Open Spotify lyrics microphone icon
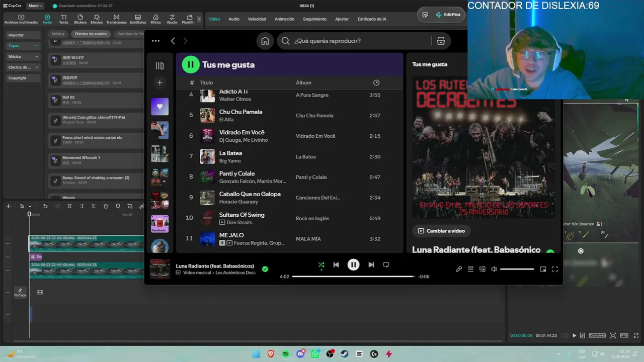This screenshot has height=362, width=644. (459, 269)
